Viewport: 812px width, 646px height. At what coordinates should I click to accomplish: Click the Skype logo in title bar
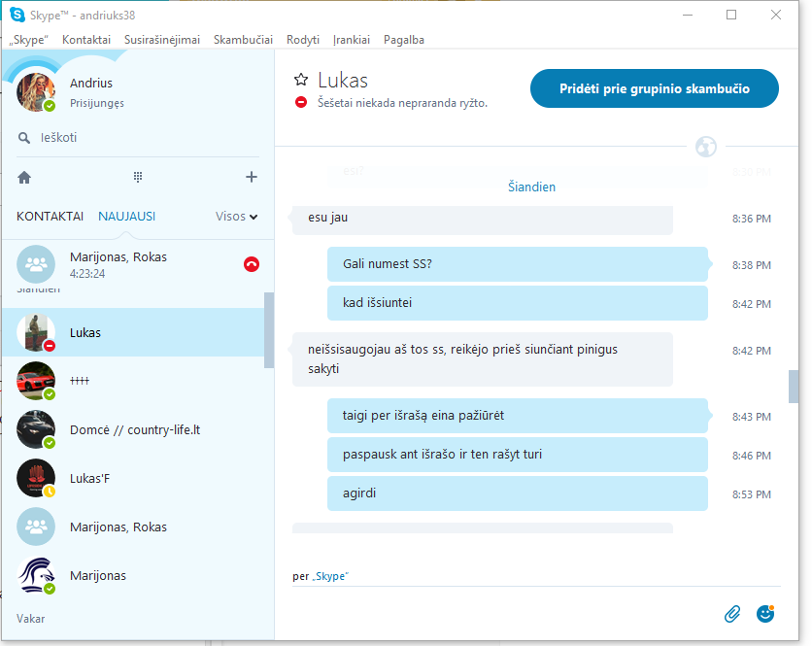pos(17,15)
